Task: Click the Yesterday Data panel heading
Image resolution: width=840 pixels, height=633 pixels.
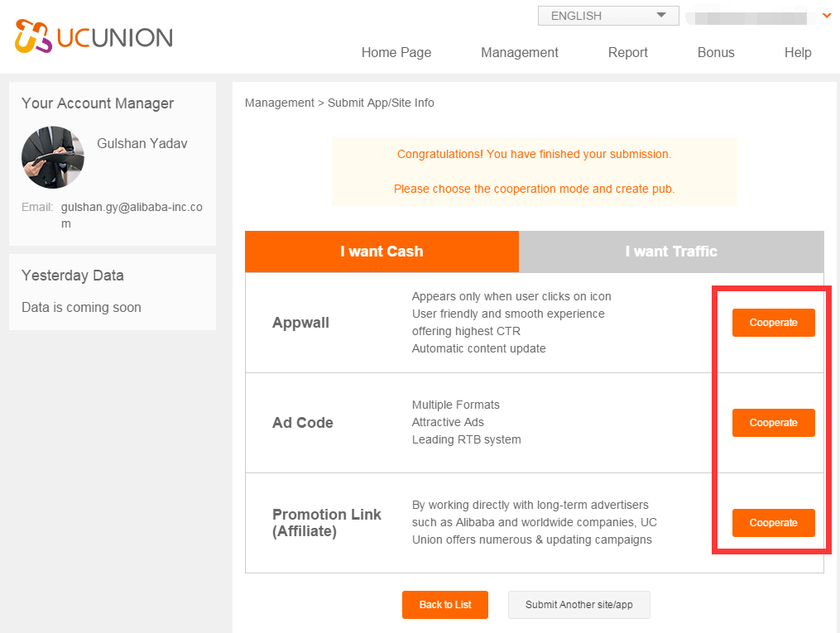Action: [72, 276]
